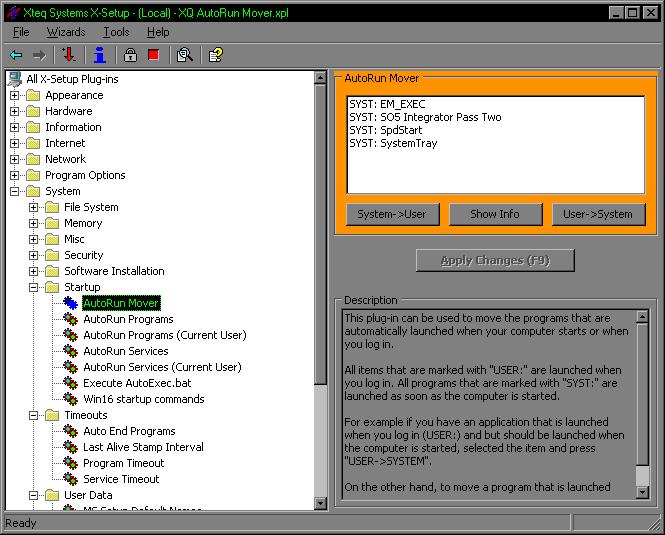
Task: Click the X-Setup application icon in title bar
Action: pyautogui.click(x=13, y=12)
